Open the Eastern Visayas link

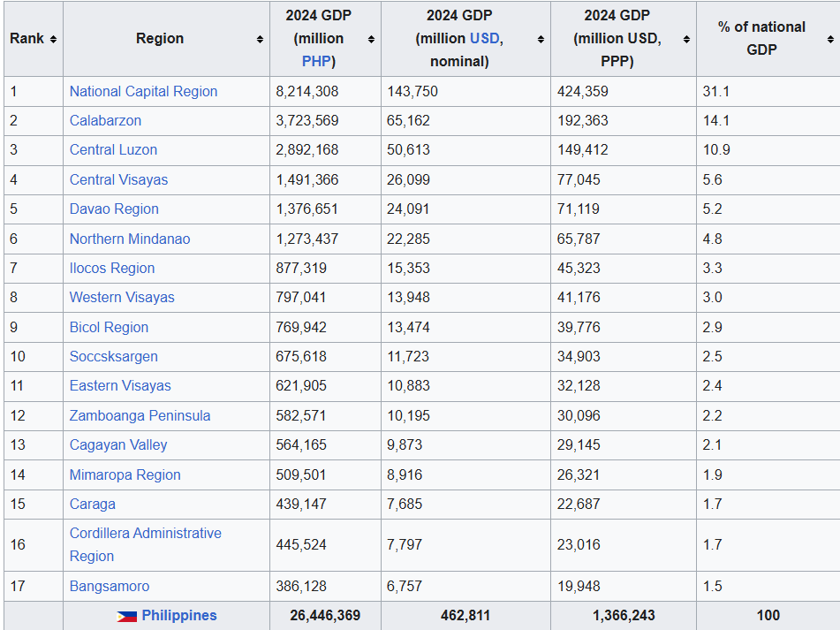pos(120,386)
